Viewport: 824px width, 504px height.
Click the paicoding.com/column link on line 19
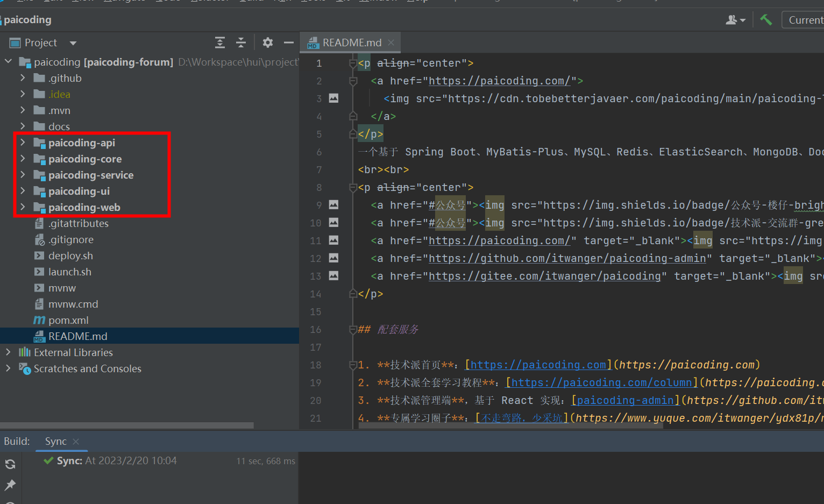click(x=601, y=382)
